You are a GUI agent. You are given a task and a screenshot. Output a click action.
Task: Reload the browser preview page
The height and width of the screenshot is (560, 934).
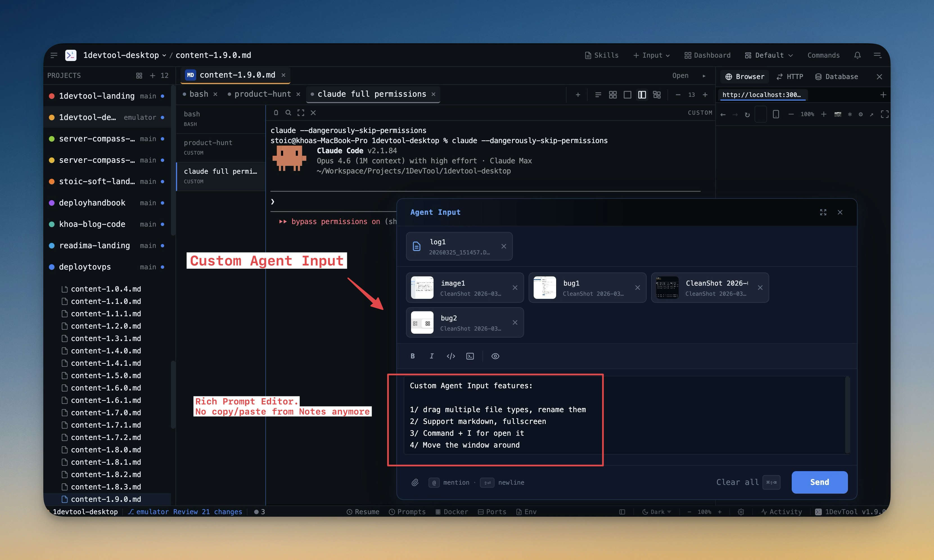[748, 114]
